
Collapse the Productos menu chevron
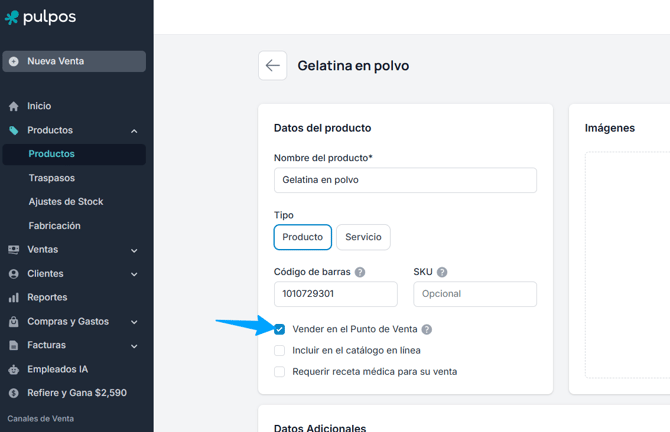[134, 131]
